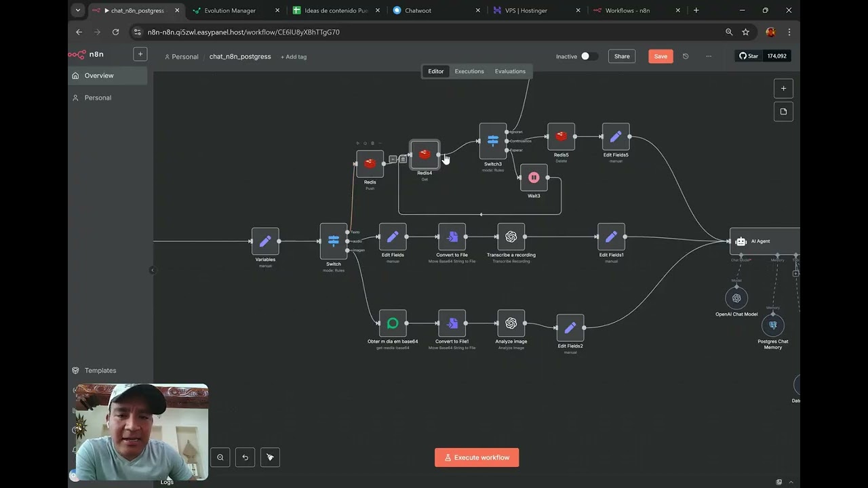
Task: Open the Edit Fields5 node
Action: pyautogui.click(x=616, y=136)
